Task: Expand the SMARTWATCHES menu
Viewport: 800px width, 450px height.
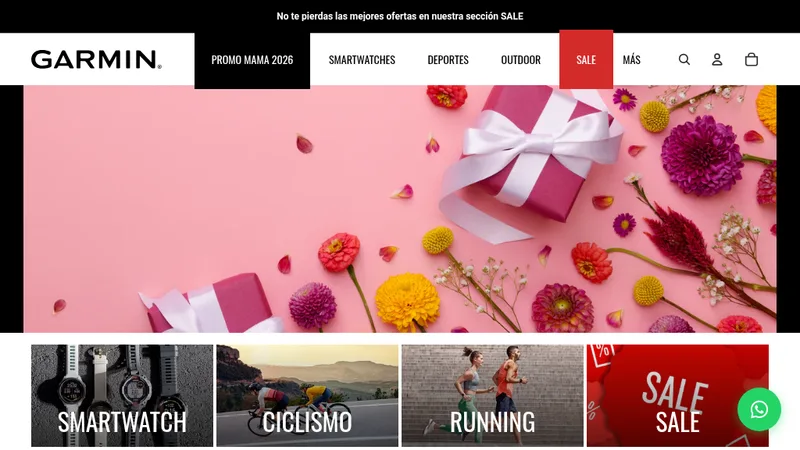Action: (362, 60)
